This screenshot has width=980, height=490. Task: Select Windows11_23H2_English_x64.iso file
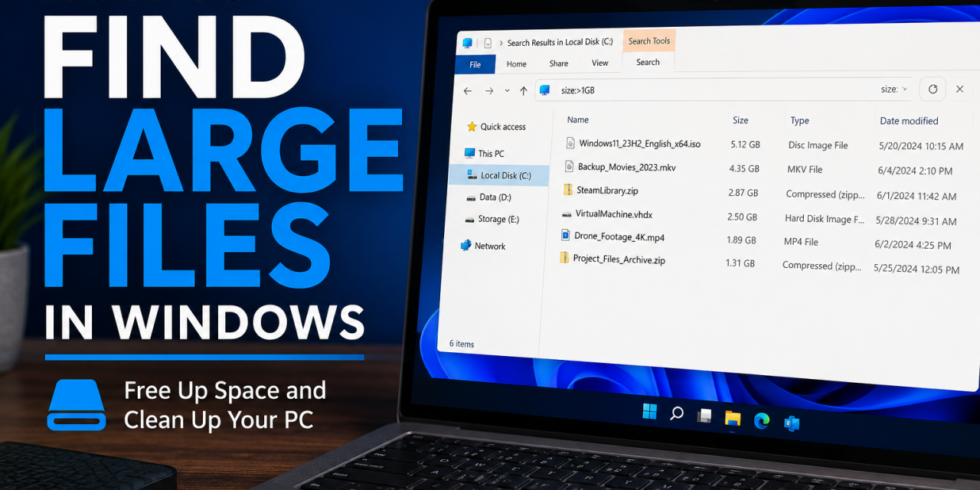pyautogui.click(x=639, y=143)
